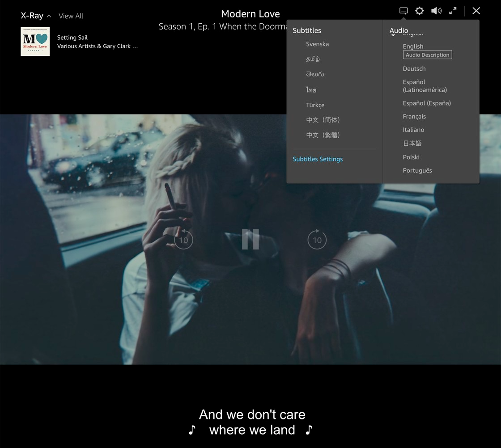
Task: Skip forward 10 seconds
Action: [317, 240]
